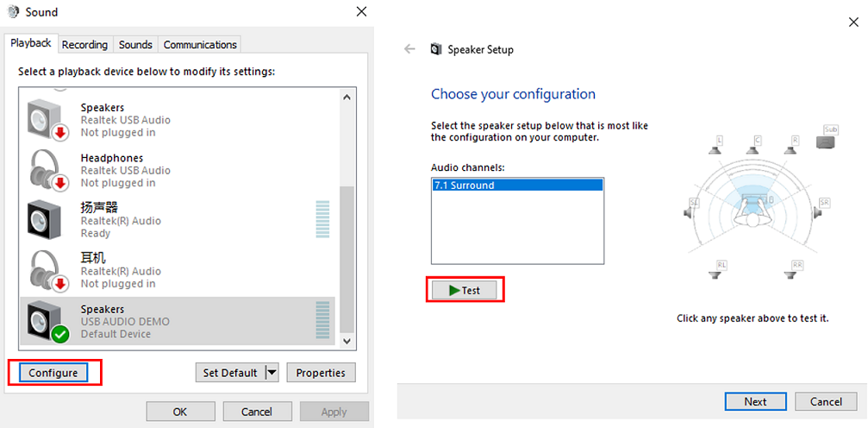The height and width of the screenshot is (428, 868).
Task: Go back with the Speaker Setup arrow
Action: [x=409, y=49]
